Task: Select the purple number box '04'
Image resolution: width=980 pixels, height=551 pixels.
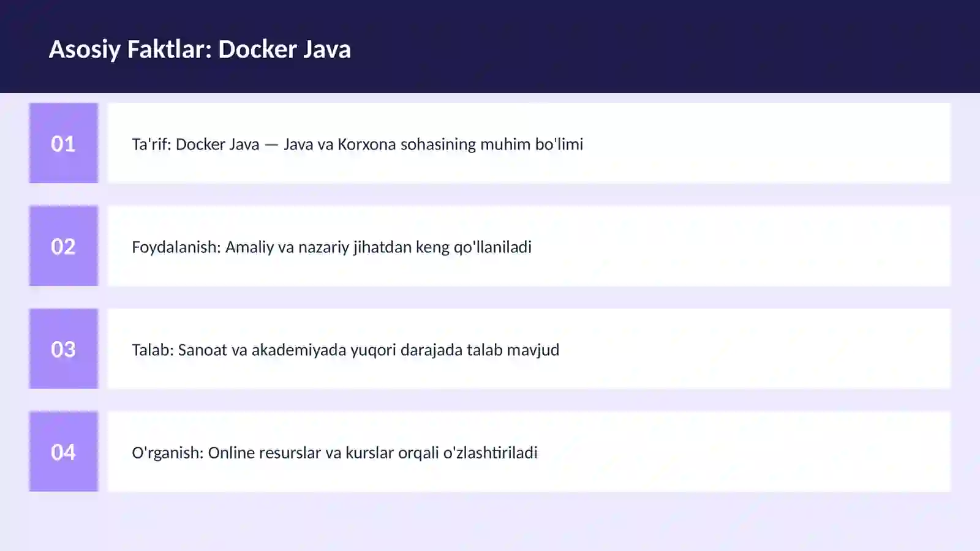Action: coord(64,451)
